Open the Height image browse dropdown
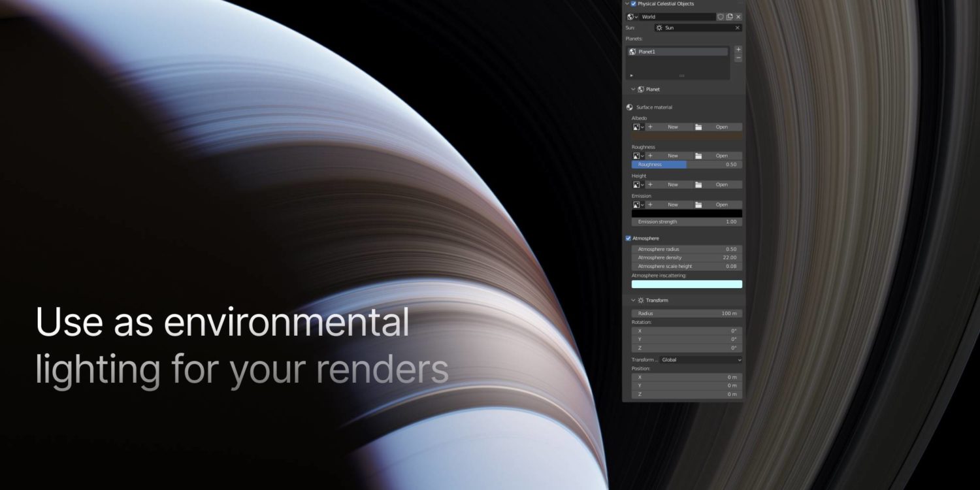The height and width of the screenshot is (490, 980). [638, 184]
